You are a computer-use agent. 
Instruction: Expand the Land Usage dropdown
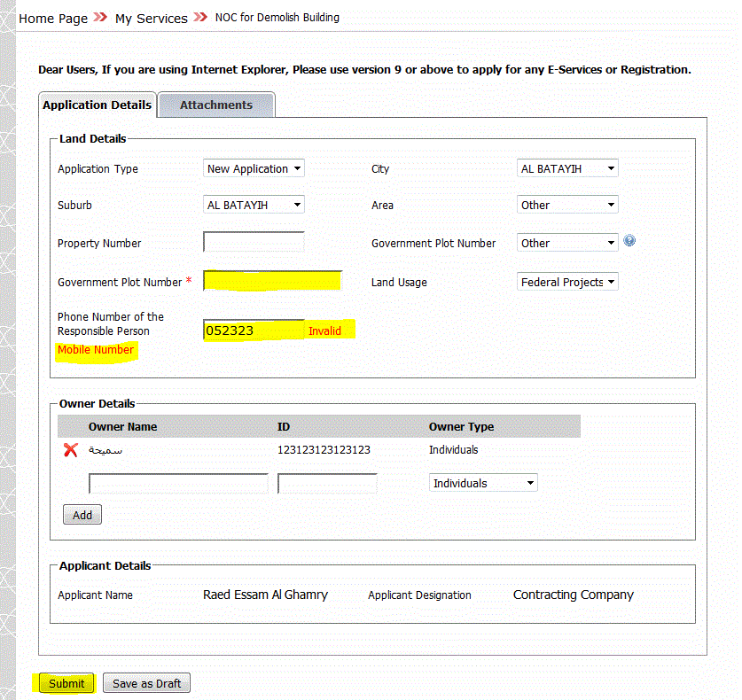coord(567,282)
